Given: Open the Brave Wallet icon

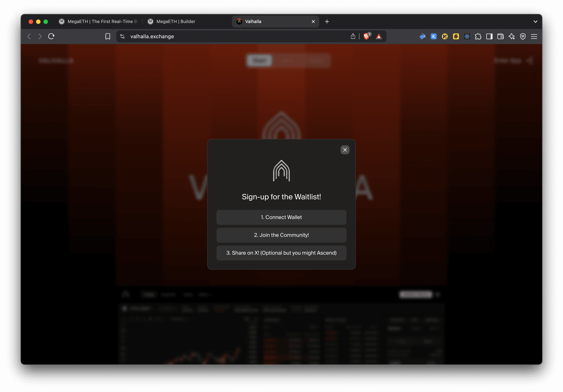Looking at the screenshot, I should click(500, 37).
